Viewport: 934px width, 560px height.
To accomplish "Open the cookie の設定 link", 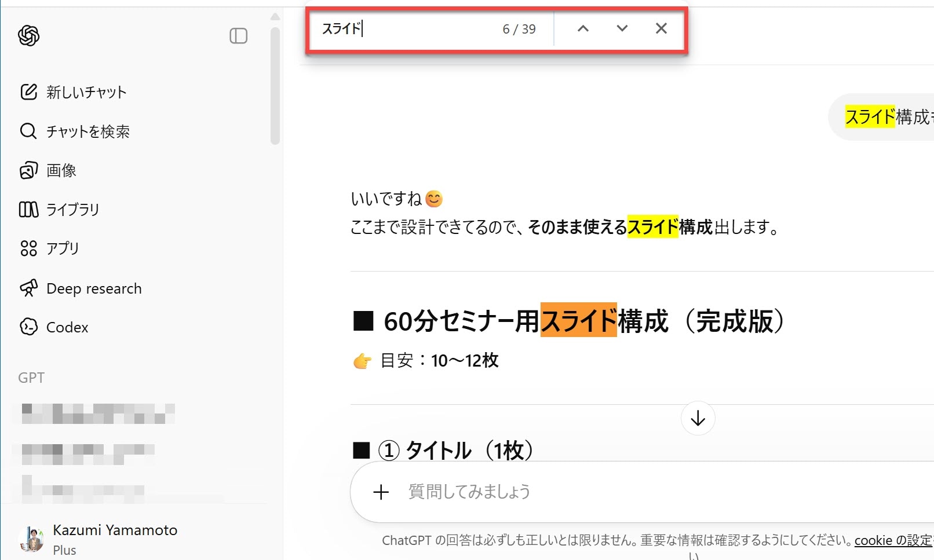I will [x=893, y=540].
